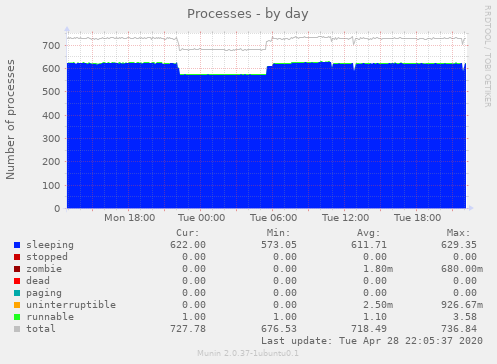
Task: Select the 'paging' legend label
Action: 44,293
